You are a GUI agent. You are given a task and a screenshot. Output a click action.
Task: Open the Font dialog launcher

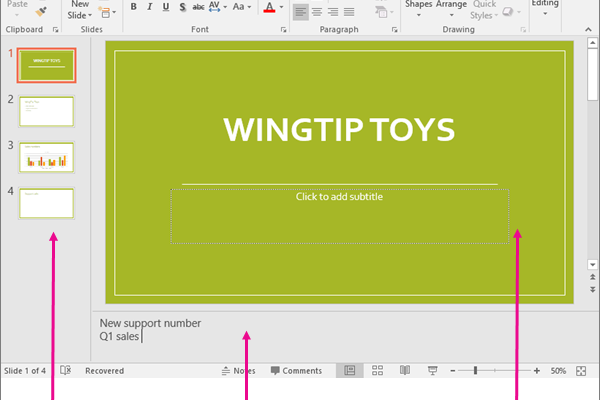(284, 29)
